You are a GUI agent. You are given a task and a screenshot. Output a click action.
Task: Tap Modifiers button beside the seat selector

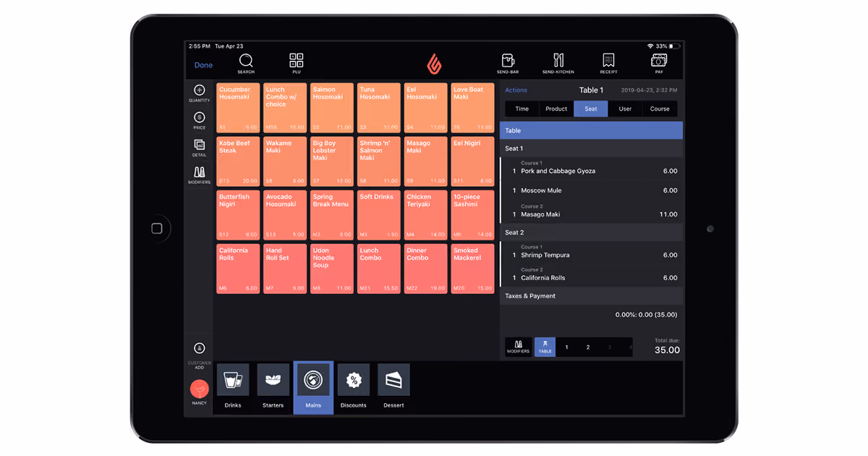coord(518,347)
